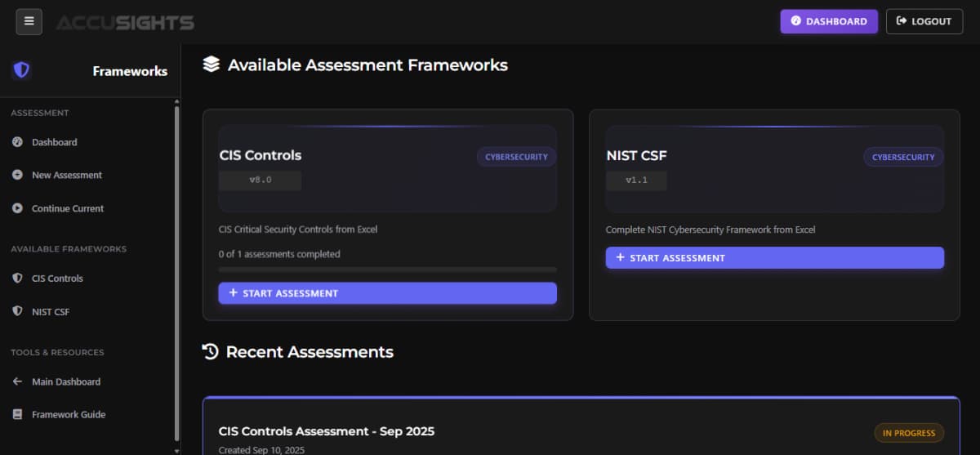Click the shield icon next to CIS Controls
The image size is (980, 455).
pyautogui.click(x=17, y=279)
